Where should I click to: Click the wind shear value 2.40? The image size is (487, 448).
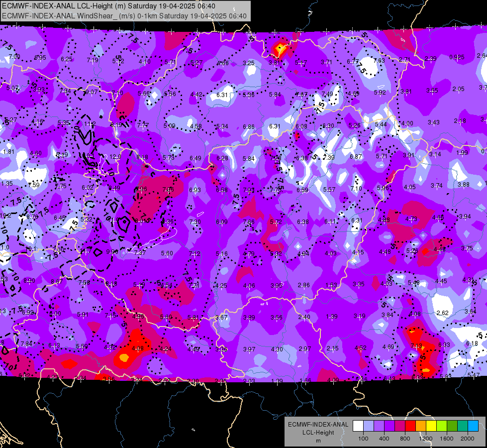point(304,317)
